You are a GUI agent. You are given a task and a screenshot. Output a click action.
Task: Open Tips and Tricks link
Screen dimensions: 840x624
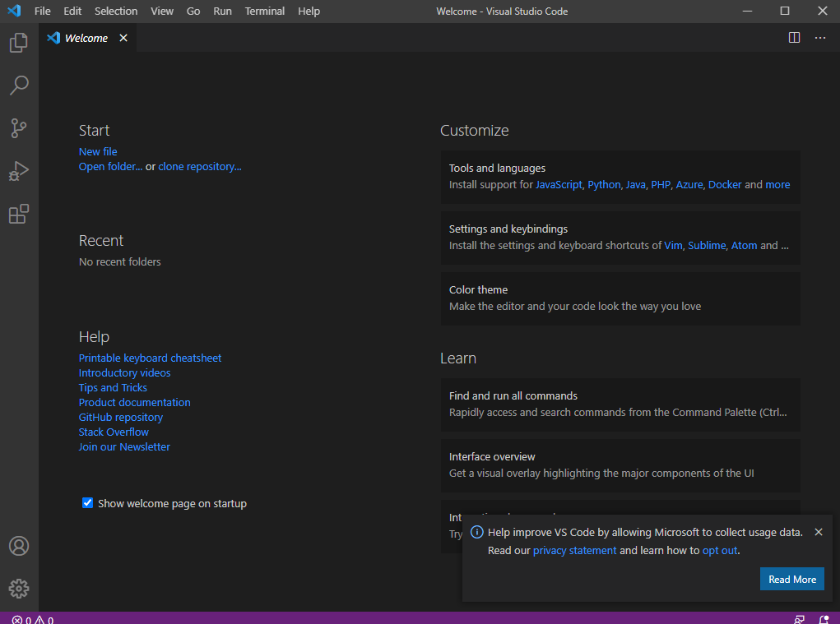pyautogui.click(x=113, y=387)
